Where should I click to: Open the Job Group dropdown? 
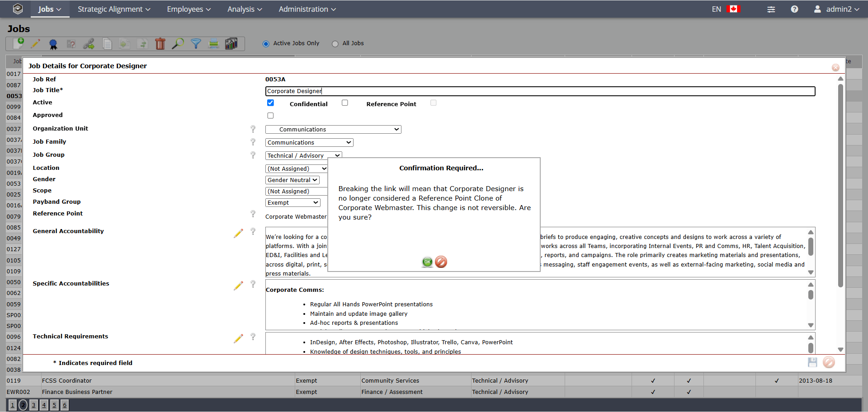[x=303, y=156]
